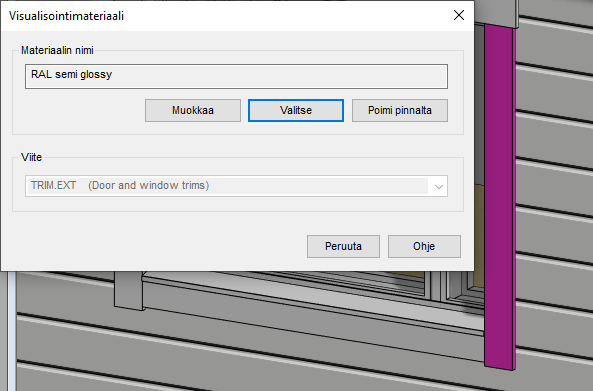Click the Valitse button
Image resolution: width=593 pixels, height=391 pixels.
coord(296,110)
